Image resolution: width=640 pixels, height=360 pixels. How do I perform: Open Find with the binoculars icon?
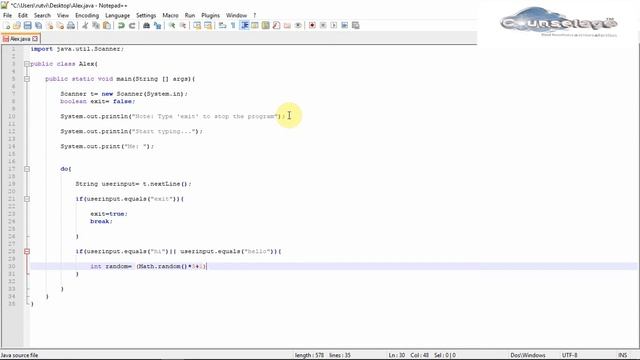click(147, 25)
